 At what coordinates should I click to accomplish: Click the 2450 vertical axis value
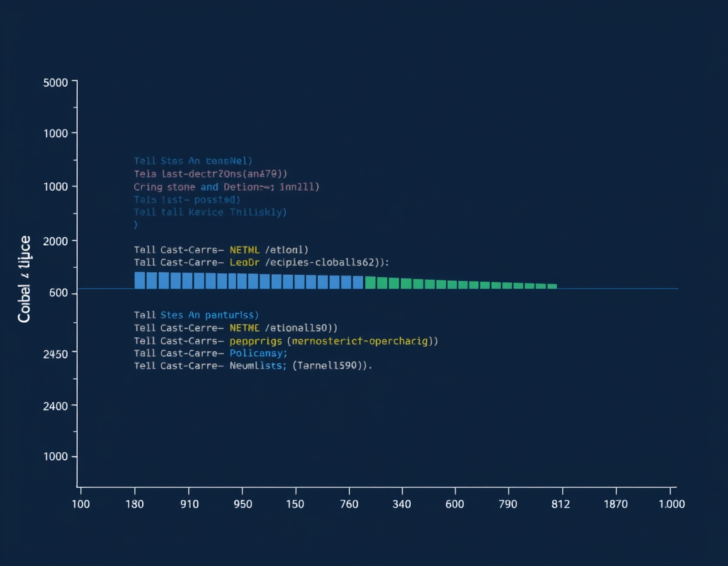click(55, 354)
